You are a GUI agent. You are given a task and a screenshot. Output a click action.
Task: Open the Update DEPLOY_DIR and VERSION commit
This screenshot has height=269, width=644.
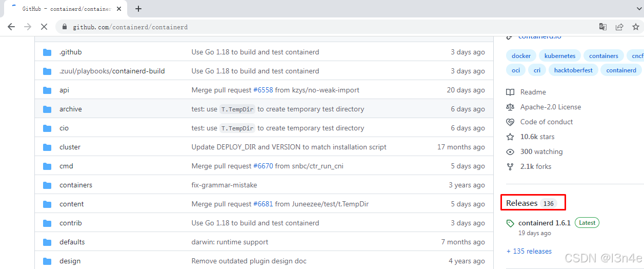(x=289, y=147)
